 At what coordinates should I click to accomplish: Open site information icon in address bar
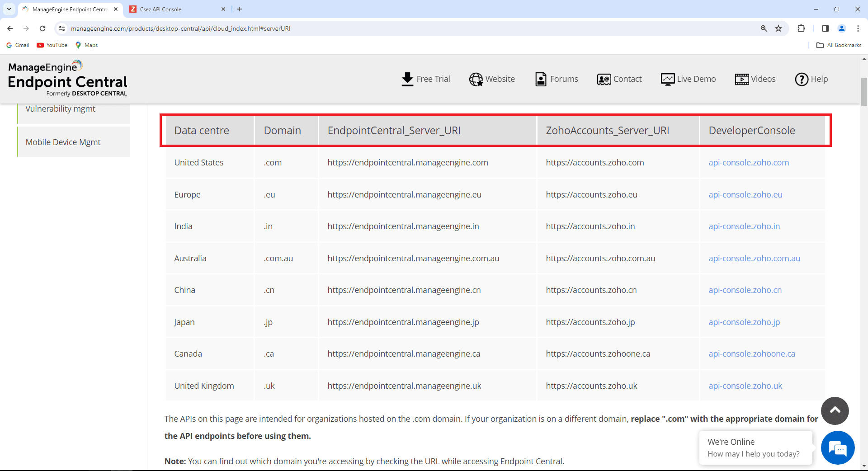pyautogui.click(x=62, y=28)
